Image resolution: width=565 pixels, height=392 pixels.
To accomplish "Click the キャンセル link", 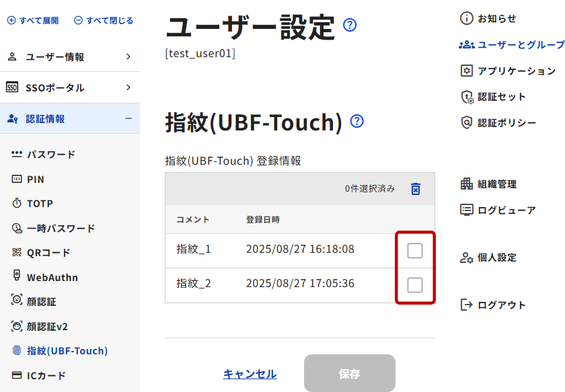I will click(x=250, y=374).
